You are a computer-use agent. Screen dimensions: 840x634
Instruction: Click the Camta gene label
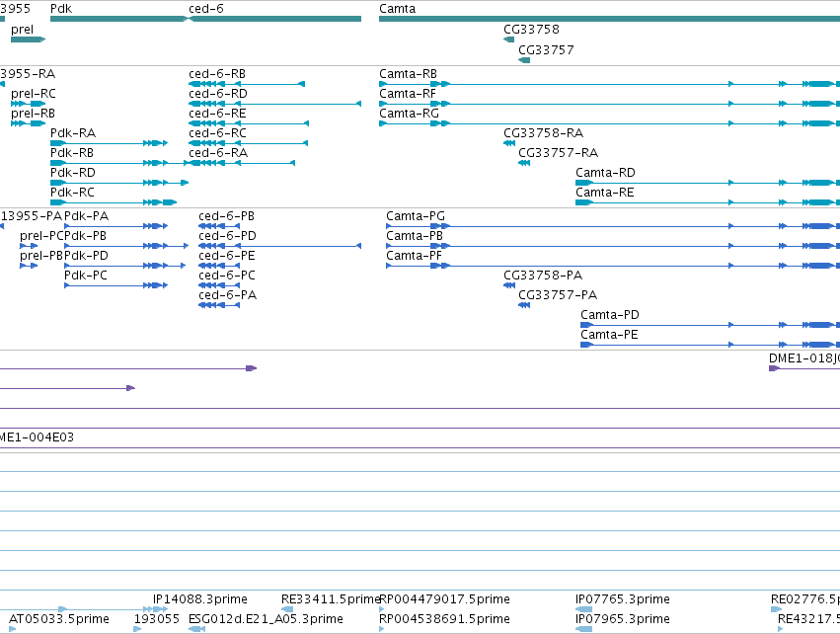point(398,9)
